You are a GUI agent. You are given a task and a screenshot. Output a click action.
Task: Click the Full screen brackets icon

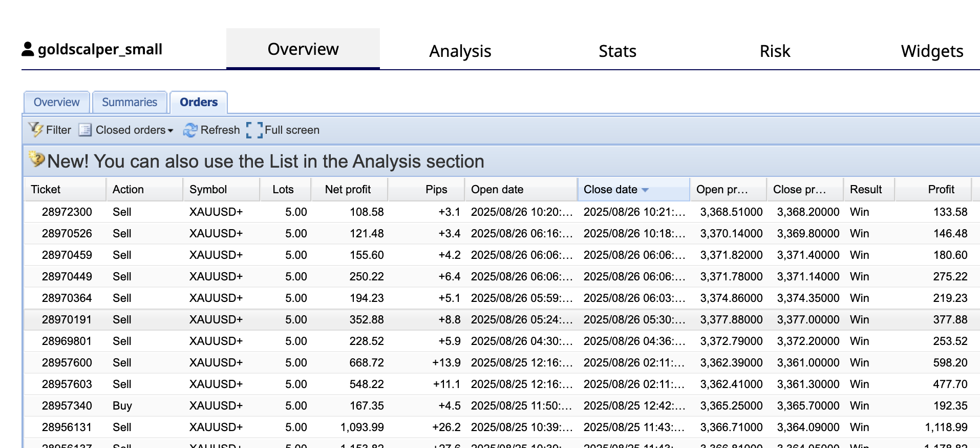[254, 130]
